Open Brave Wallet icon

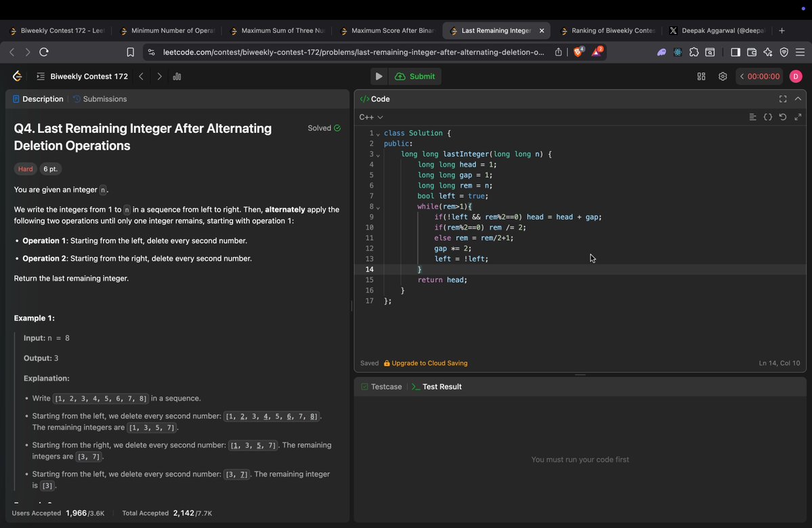click(x=752, y=52)
